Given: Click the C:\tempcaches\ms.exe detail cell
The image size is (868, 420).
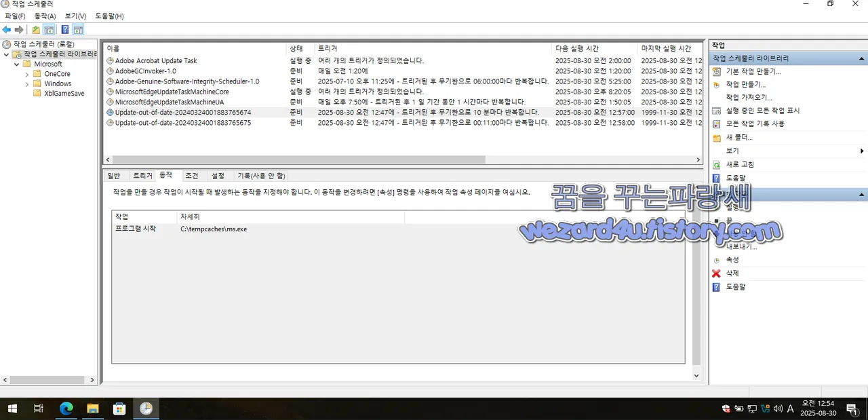Looking at the screenshot, I should 214,229.
